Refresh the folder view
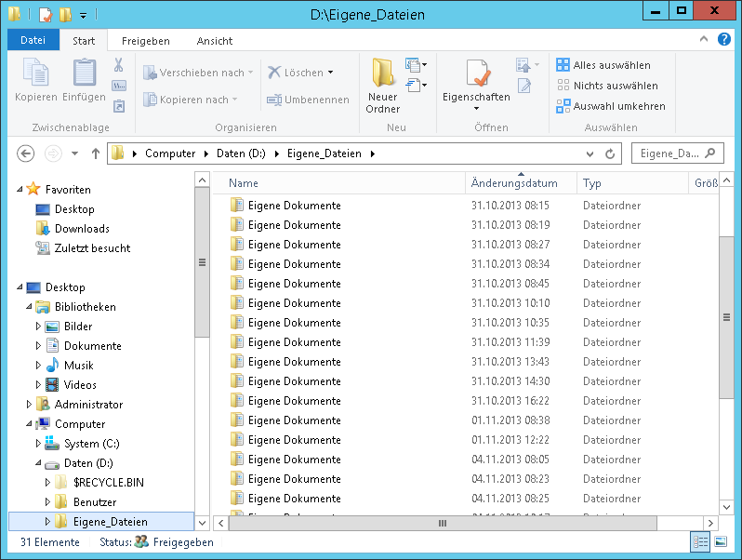The height and width of the screenshot is (560, 742). [610, 153]
